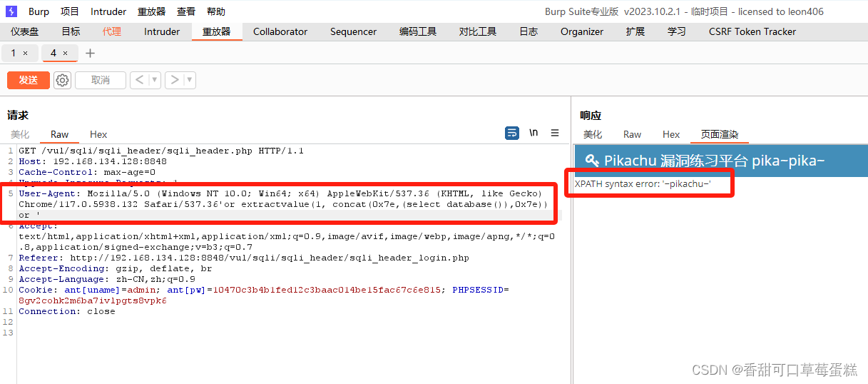Screen dimensions: 868x384
Task: Go forward to next request in history
Action: tap(174, 80)
